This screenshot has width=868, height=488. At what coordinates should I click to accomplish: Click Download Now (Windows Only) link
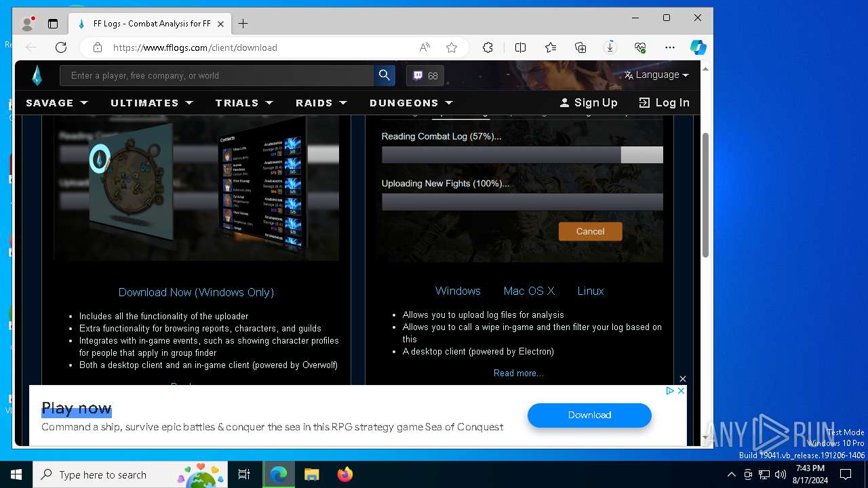coord(196,292)
